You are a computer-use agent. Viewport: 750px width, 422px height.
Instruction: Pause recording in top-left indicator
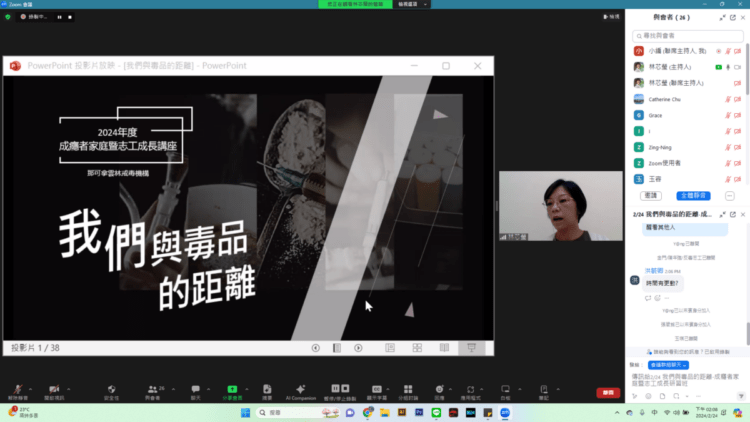59,17
